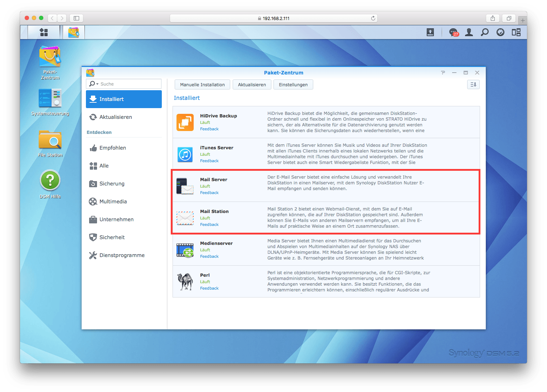Image resolution: width=547 pixels, height=392 pixels.
Task: Click the Mail Server package icon
Action: 185,186
